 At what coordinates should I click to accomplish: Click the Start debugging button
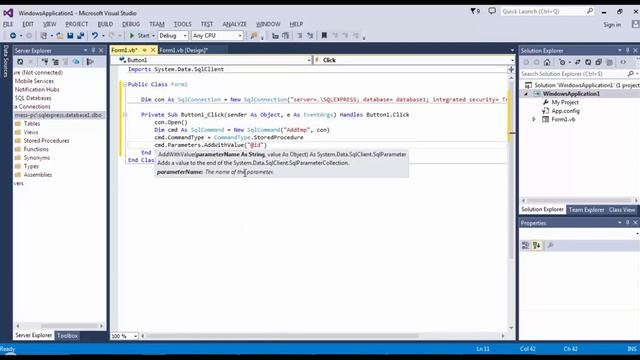[139, 36]
